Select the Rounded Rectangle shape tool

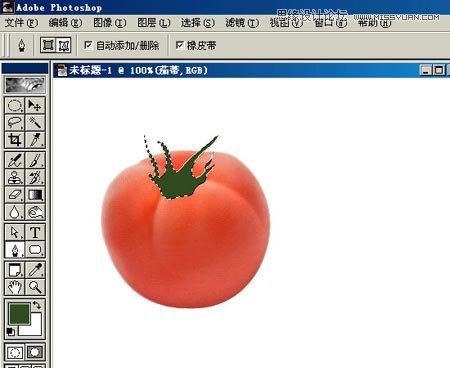35,249
